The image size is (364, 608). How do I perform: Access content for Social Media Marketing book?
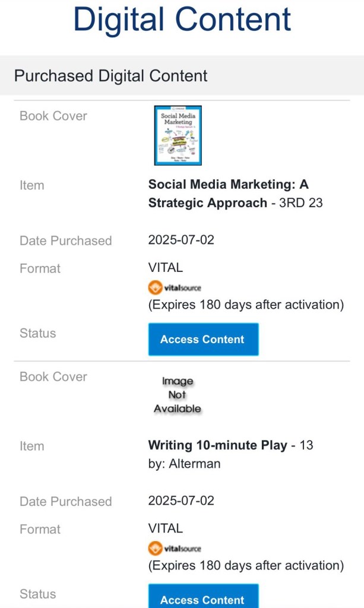coord(202,340)
